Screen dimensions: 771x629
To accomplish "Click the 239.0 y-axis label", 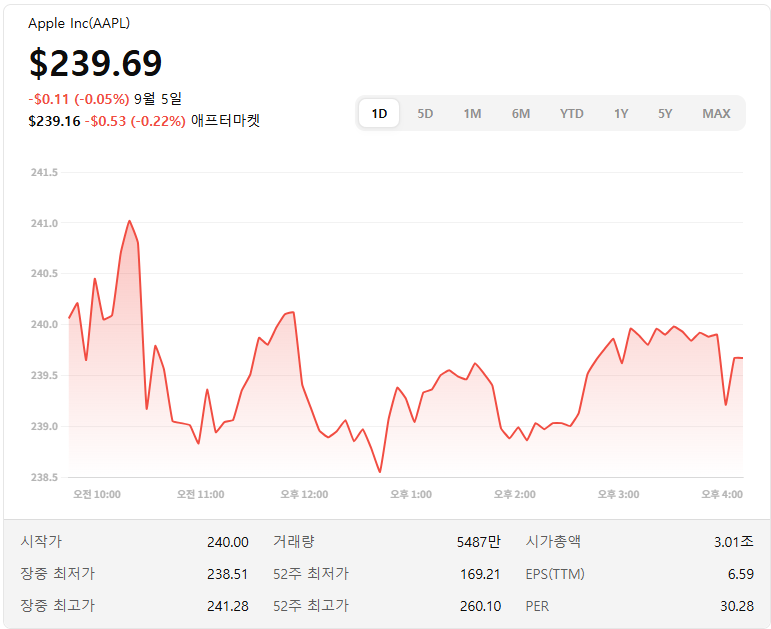I will pos(44,426).
